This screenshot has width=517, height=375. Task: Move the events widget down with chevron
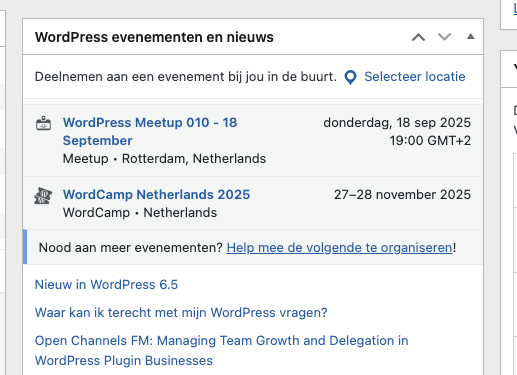point(444,37)
